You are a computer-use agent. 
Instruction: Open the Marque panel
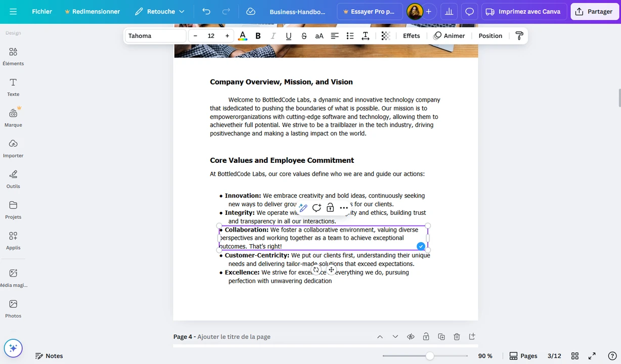(13, 118)
